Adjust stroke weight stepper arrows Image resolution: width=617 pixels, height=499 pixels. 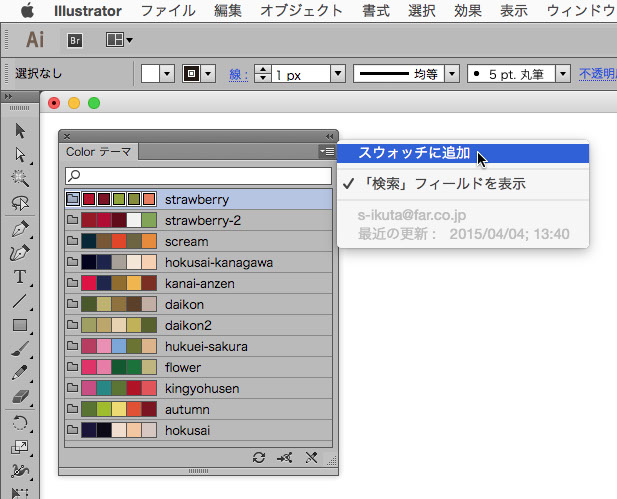click(x=263, y=74)
